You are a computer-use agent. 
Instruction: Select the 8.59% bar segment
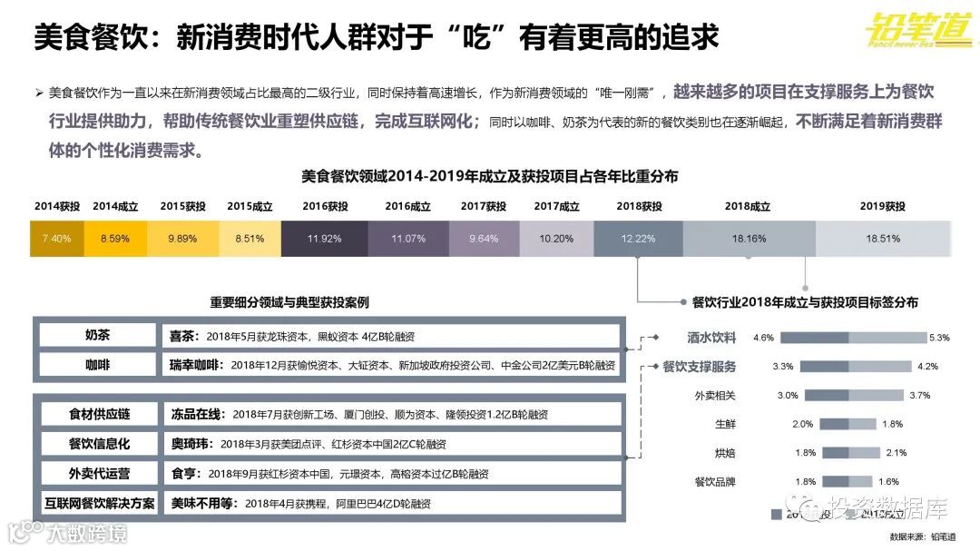(115, 239)
